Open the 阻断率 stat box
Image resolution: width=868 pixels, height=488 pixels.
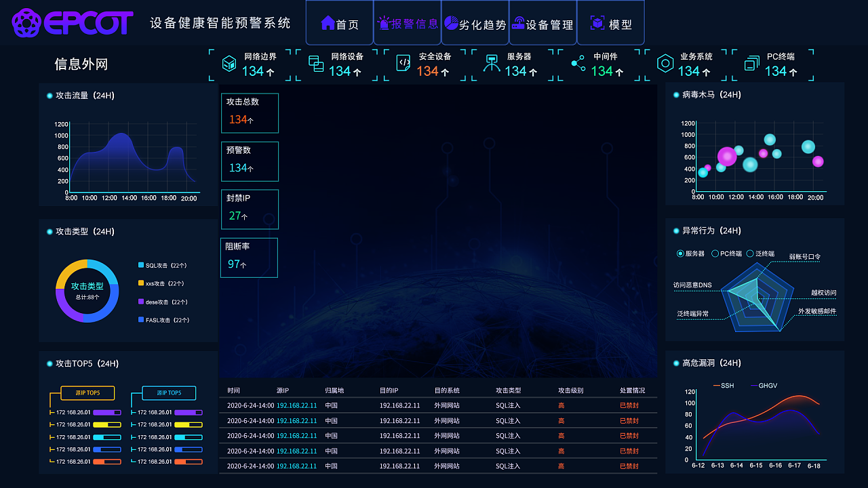(x=249, y=258)
